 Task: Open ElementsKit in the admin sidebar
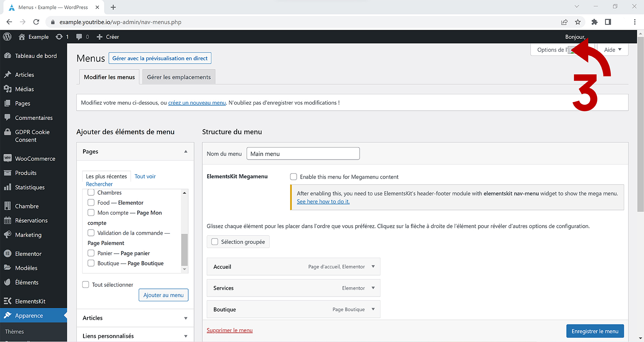[x=30, y=301]
